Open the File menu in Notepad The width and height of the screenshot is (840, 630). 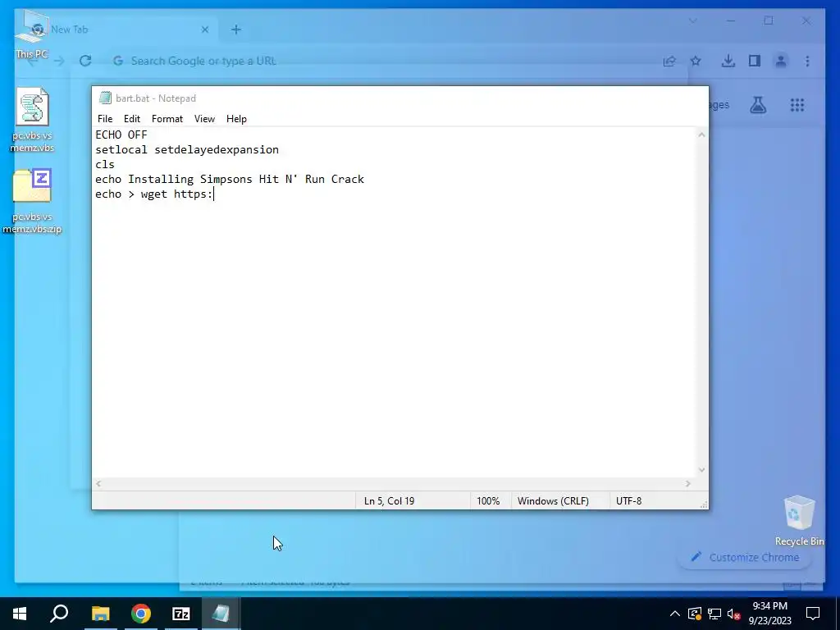click(x=105, y=119)
